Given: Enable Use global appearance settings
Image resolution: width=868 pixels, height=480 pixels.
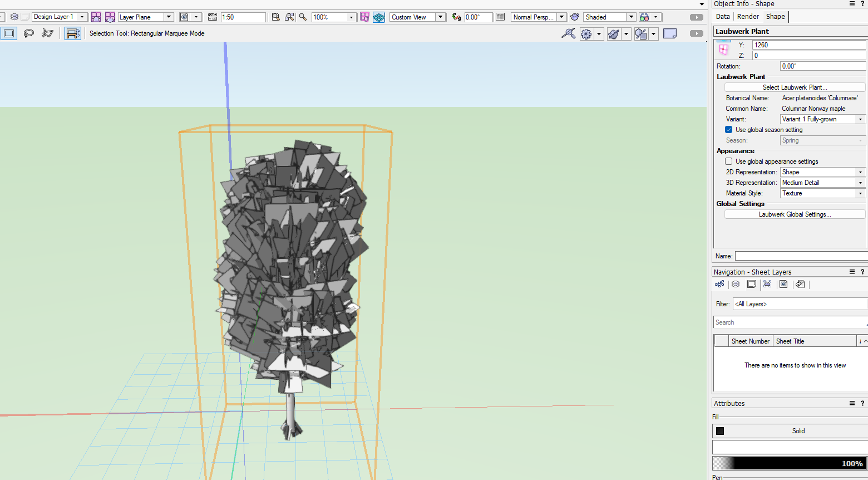Looking at the screenshot, I should pyautogui.click(x=728, y=161).
